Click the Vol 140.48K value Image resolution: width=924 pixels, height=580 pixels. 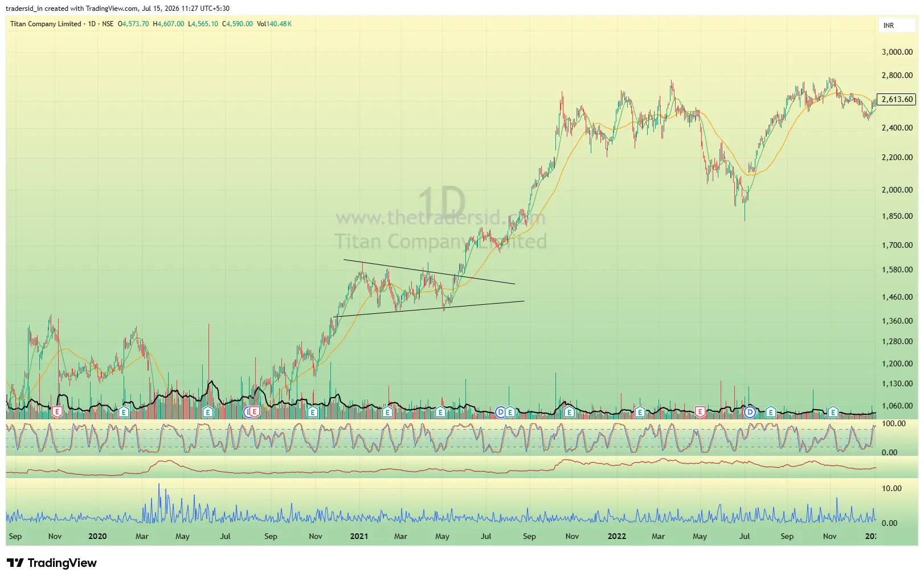point(274,24)
